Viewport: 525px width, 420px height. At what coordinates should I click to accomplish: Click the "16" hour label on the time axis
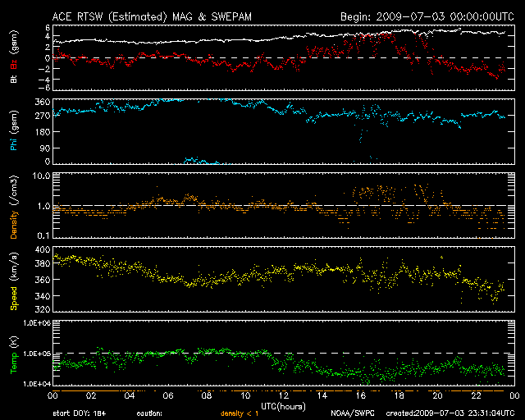(x=361, y=395)
